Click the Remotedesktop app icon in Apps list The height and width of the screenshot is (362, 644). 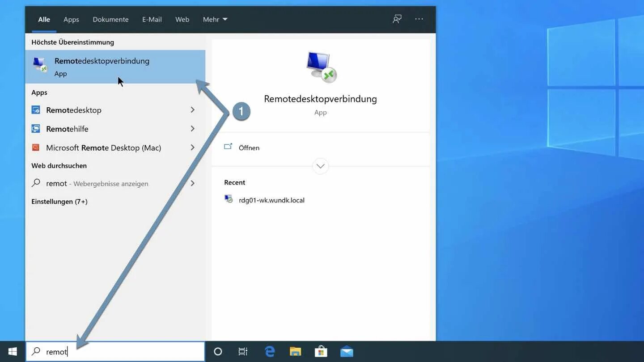(36, 110)
